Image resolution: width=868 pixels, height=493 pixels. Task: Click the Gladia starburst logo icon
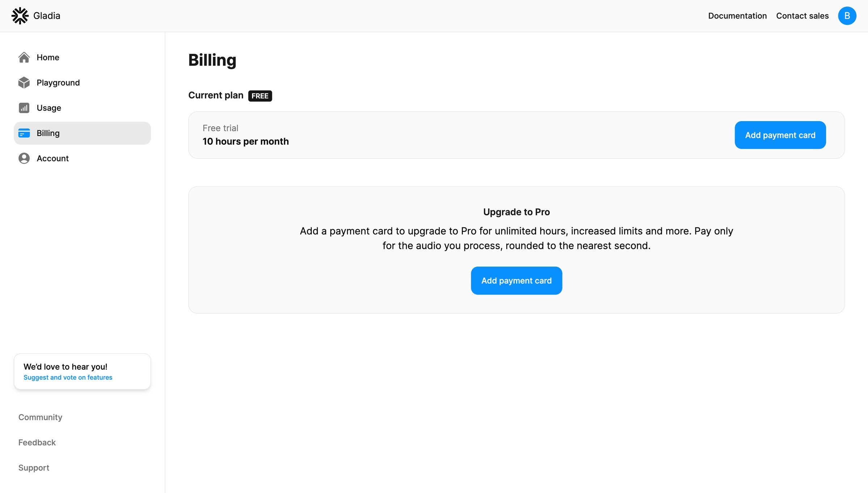pos(20,16)
